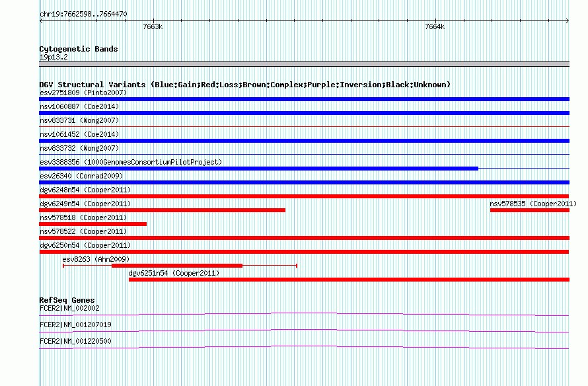
Task: Click the dgv6251n54 (Cooper2011) red bar
Action: [349, 280]
